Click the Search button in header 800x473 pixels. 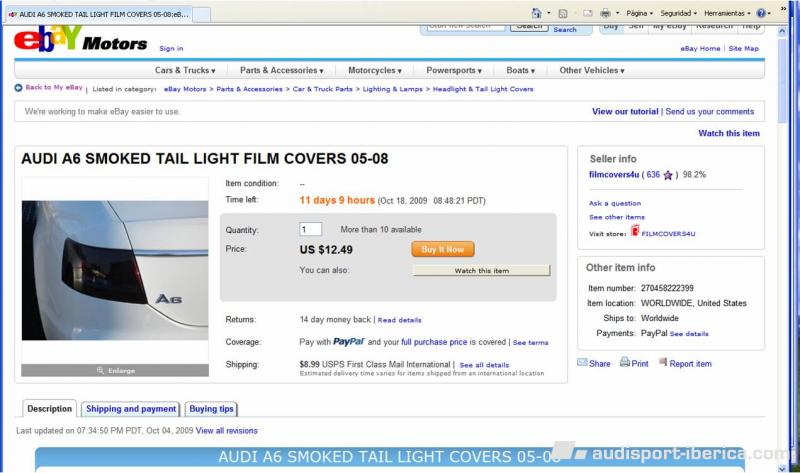[529, 27]
